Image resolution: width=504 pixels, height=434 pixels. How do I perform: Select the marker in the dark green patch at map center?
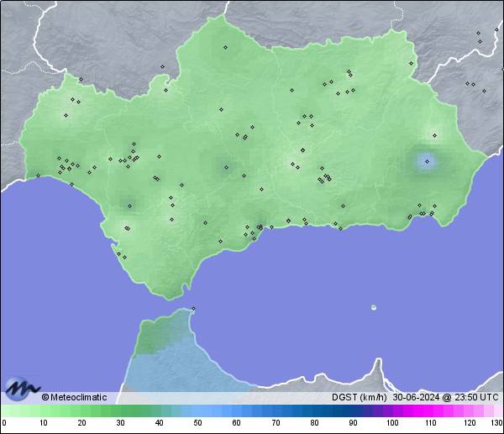[x=227, y=167]
